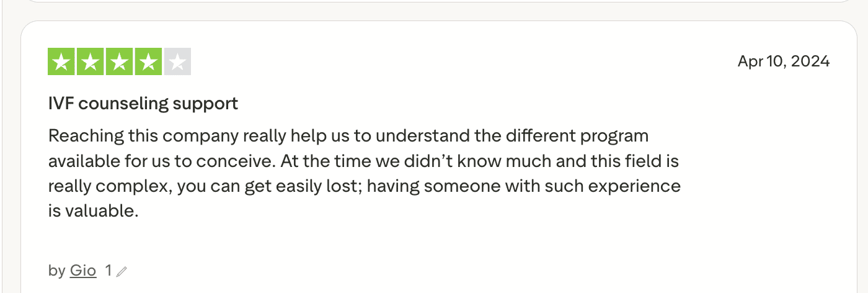Click the second green rating star

pyautogui.click(x=91, y=61)
